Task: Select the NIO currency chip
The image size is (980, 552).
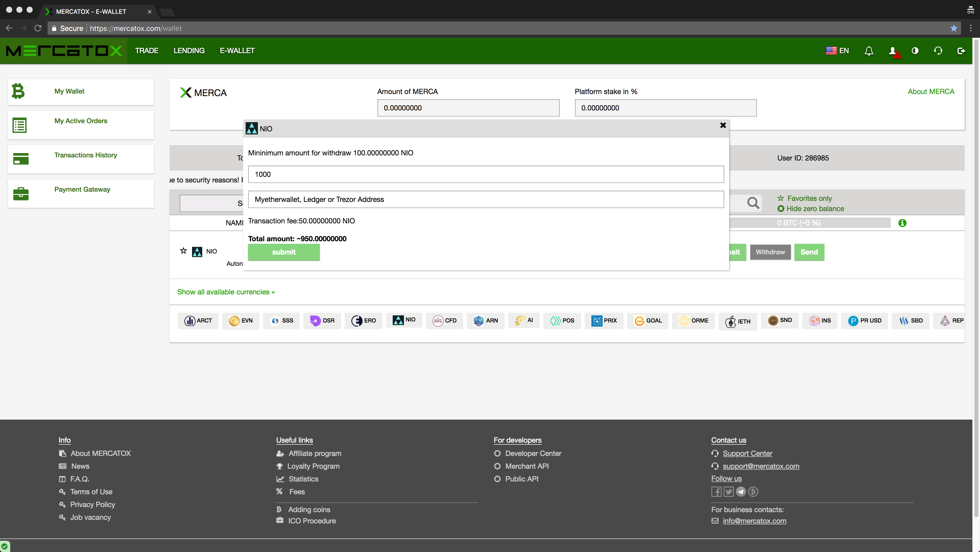Action: click(x=404, y=320)
